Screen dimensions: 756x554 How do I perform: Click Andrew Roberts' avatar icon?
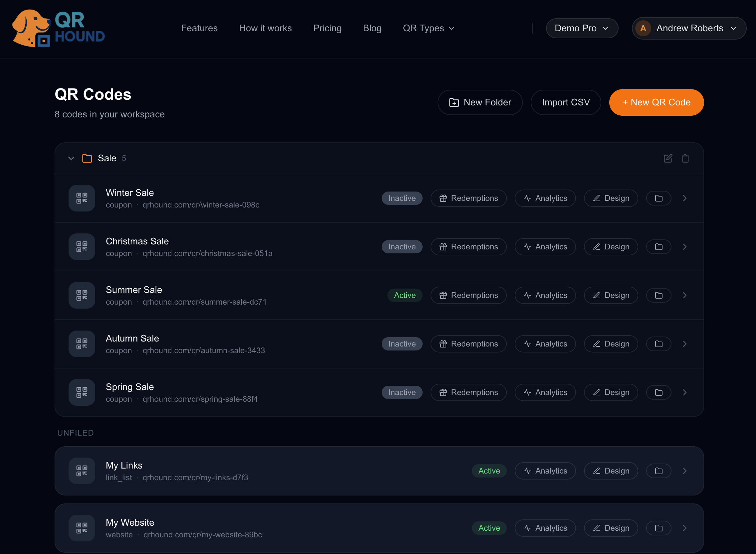643,28
